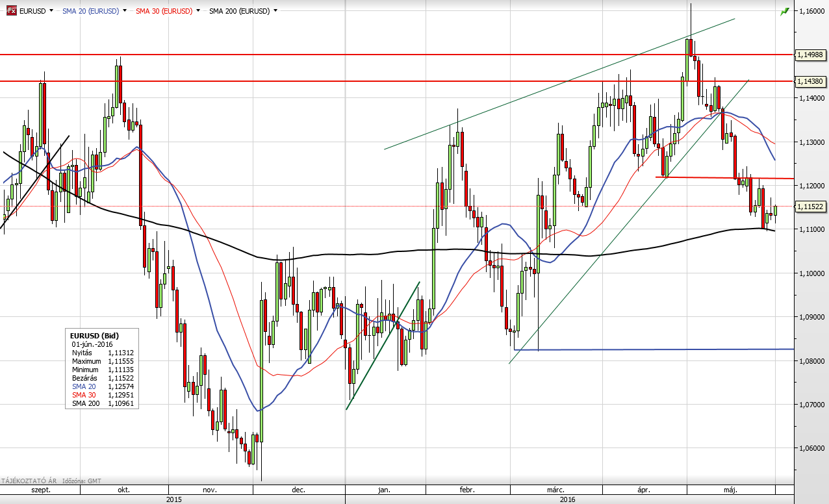This screenshot has width=829, height=504.
Task: Click the 1,14000 price axis label
Action: (813, 98)
